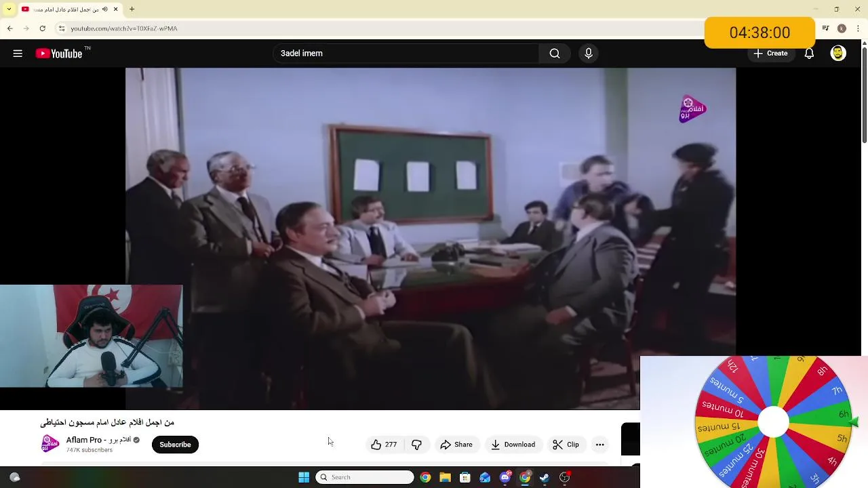Open Microsoft Store from the taskbar
The width and height of the screenshot is (868, 488).
point(465,477)
